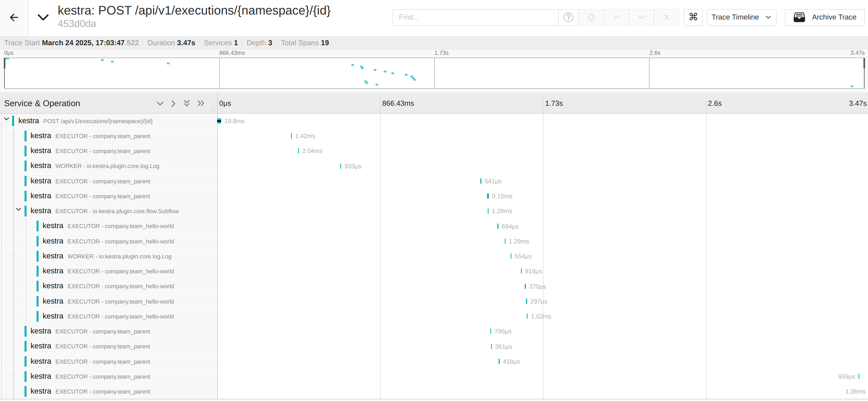The image size is (868, 401).
Task: Click the focus search matches target icon
Action: (591, 17)
